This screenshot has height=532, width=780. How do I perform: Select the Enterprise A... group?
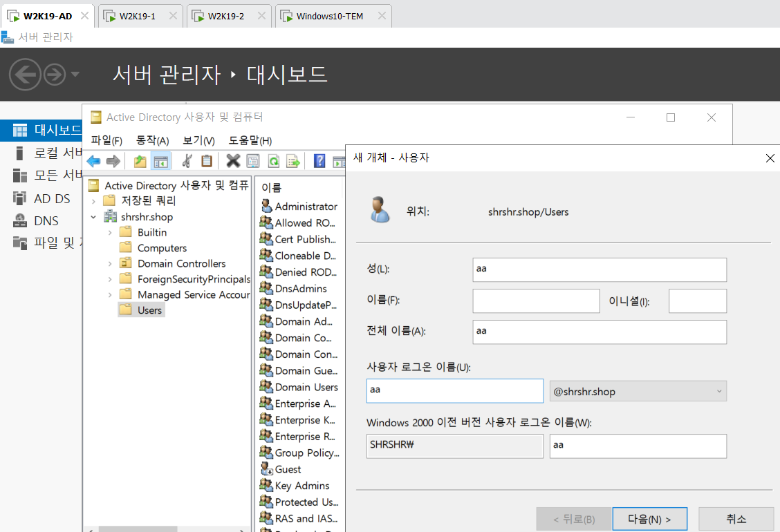point(299,403)
